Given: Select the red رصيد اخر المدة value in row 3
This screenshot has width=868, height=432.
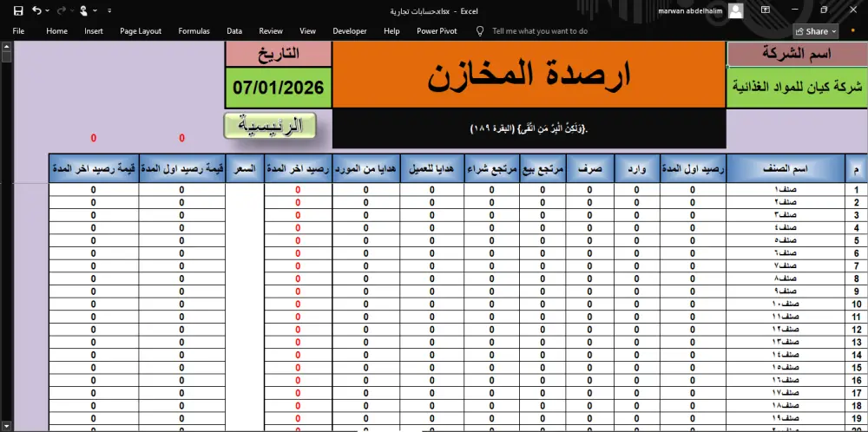Looking at the screenshot, I should [x=298, y=215].
